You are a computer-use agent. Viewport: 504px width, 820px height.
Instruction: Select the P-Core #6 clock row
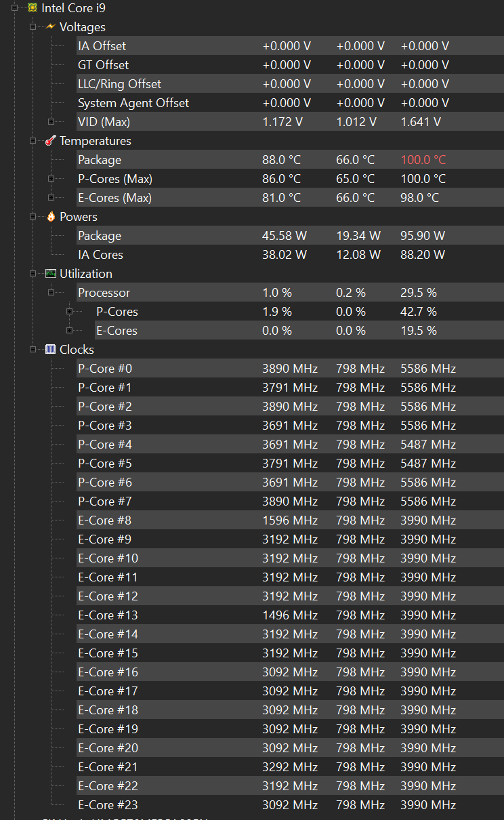tap(289, 483)
